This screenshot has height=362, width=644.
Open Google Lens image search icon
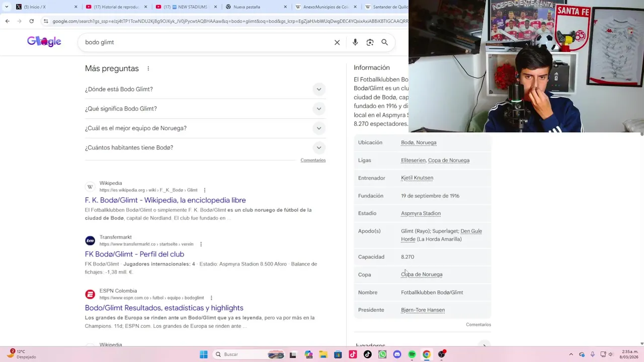(370, 42)
